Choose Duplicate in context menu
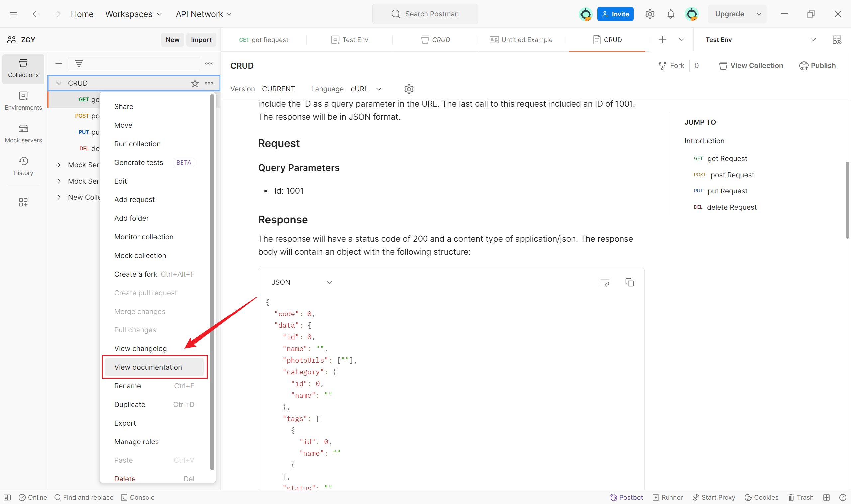Screen dimensions: 851x504 point(155,405)
